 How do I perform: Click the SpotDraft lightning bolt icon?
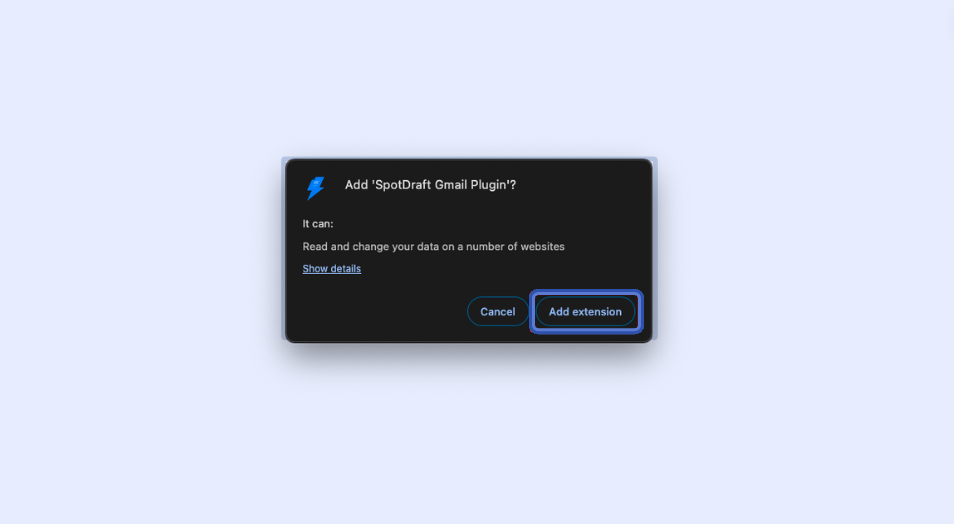[x=315, y=187]
